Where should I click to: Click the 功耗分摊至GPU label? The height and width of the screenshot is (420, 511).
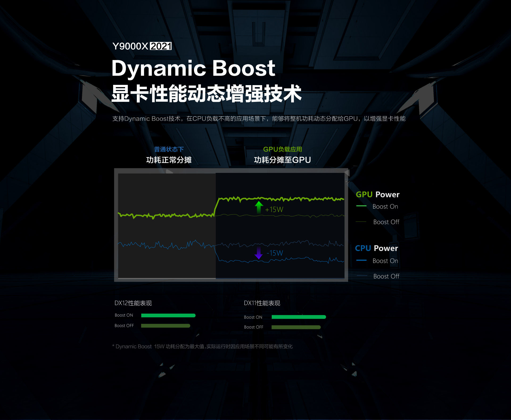282,160
